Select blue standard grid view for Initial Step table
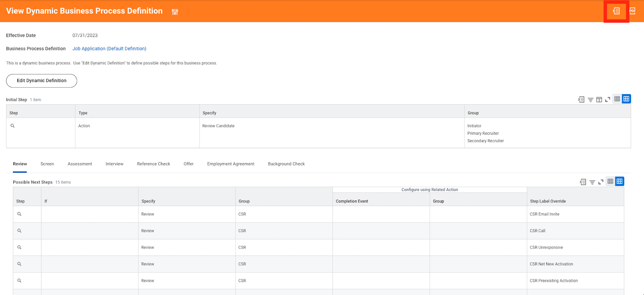This screenshot has height=295, width=644. pyautogui.click(x=626, y=99)
